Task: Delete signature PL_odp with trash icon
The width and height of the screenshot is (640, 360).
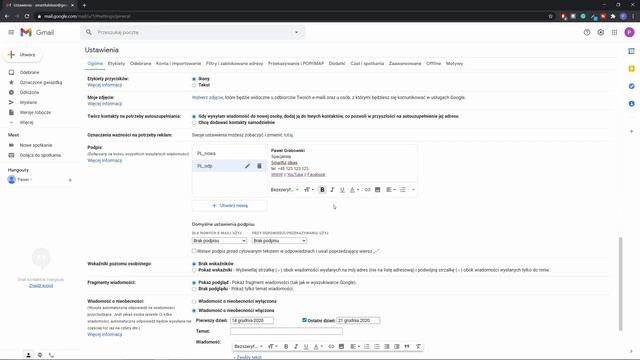Action: (259, 166)
